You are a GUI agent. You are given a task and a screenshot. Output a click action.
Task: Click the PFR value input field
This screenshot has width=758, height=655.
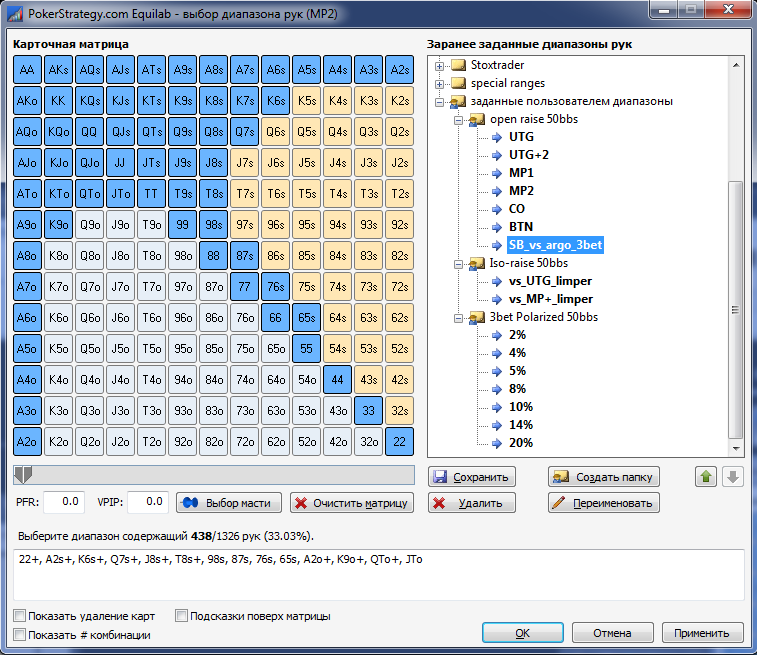pyautogui.click(x=64, y=502)
